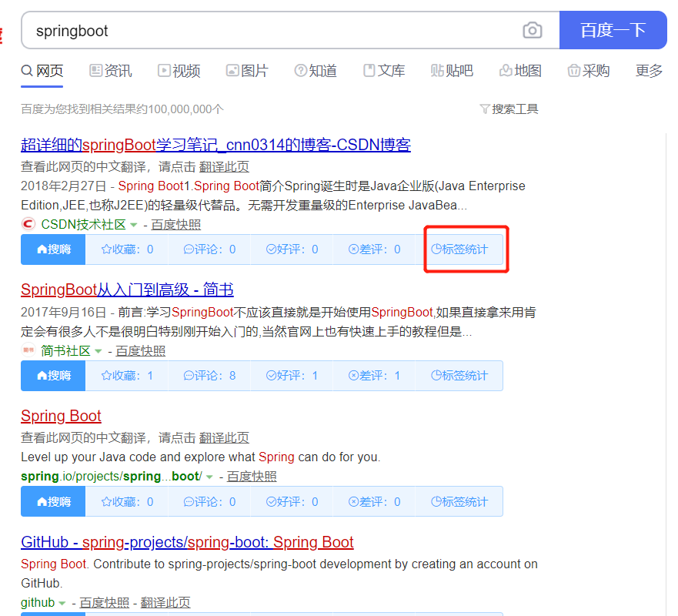Click 评论: 0 under the CSDN result
This screenshot has height=616, width=678.
[209, 249]
